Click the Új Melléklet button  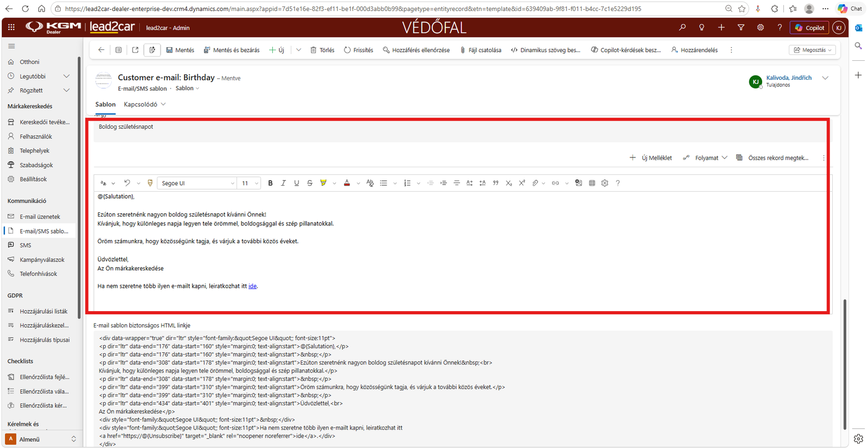(x=650, y=157)
